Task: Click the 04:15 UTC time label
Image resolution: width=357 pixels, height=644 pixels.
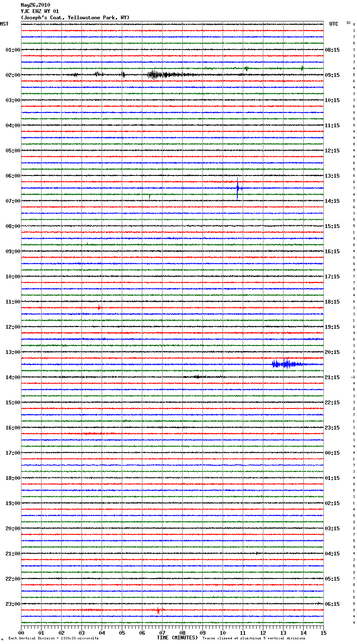Action: click(332, 554)
